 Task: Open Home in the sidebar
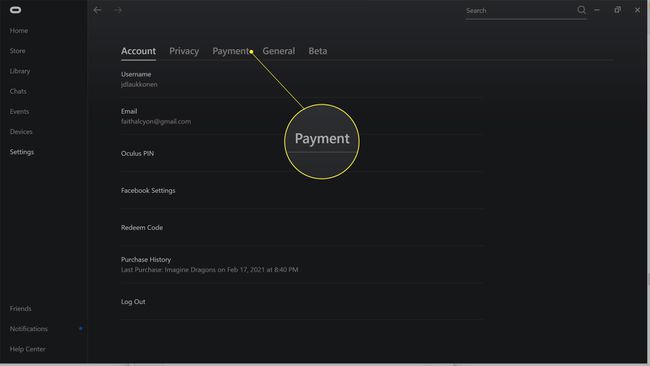click(x=19, y=31)
